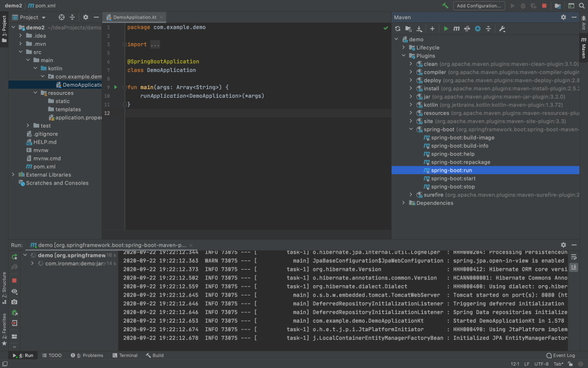
Task: Expand the kotlin plugin in Maven tree
Action: tap(411, 105)
